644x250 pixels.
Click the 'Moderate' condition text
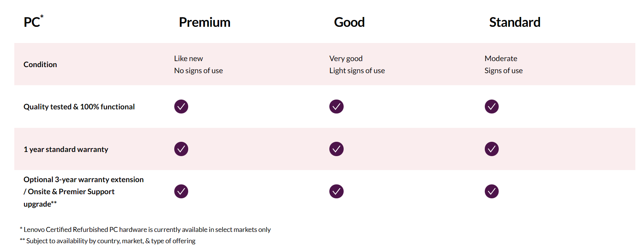coord(501,58)
